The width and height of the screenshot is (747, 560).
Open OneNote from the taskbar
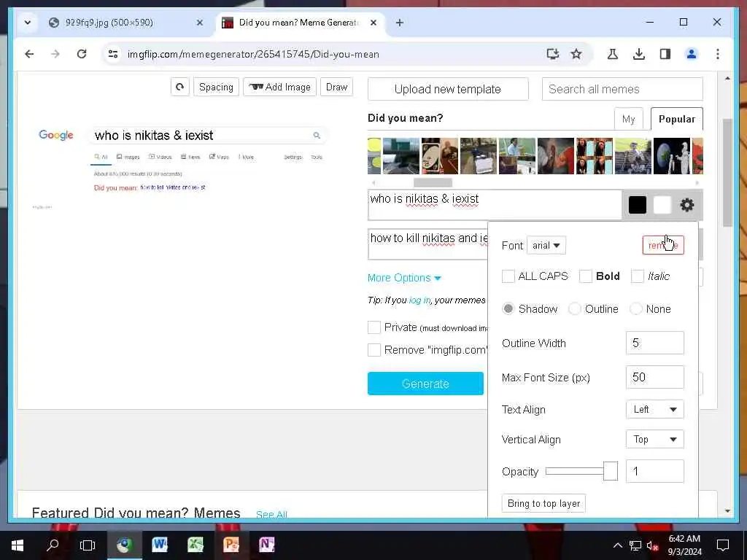[267, 545]
